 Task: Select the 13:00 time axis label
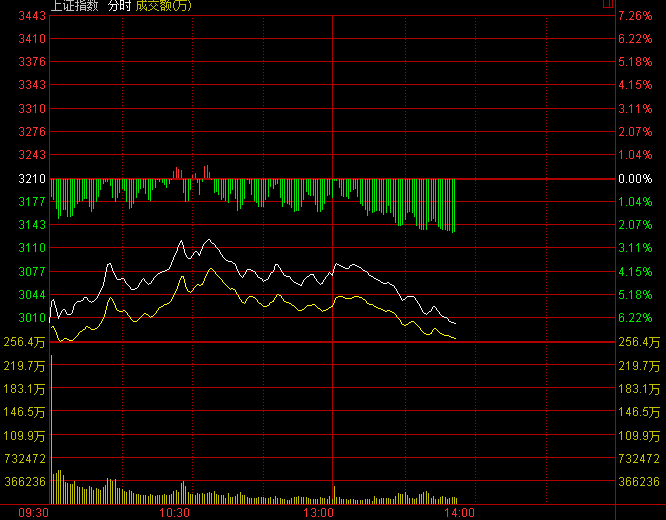click(x=319, y=512)
